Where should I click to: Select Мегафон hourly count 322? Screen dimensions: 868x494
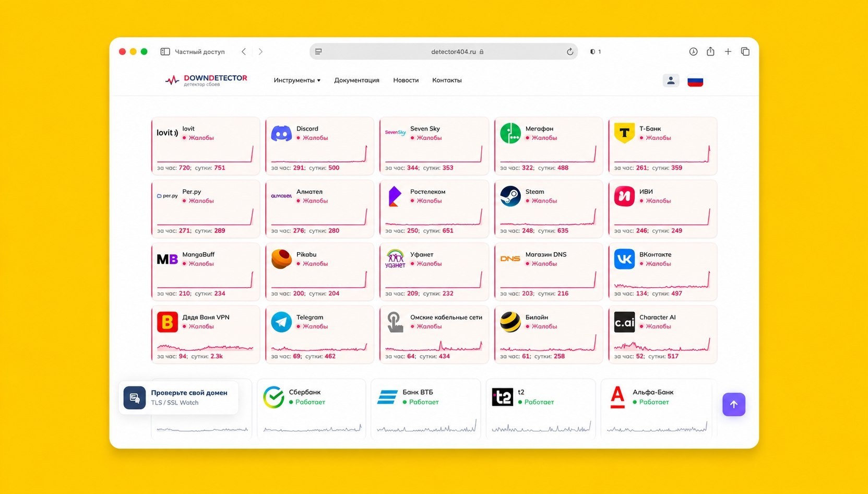click(528, 168)
